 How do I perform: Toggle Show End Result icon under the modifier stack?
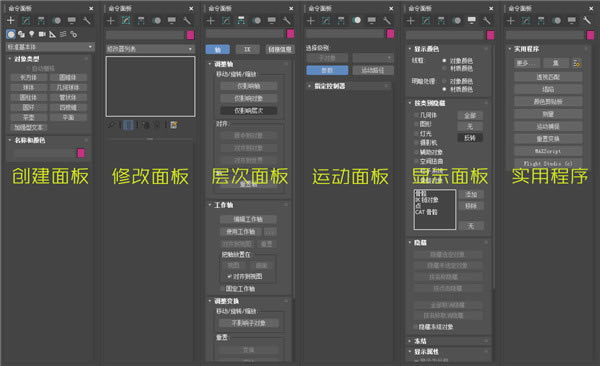click(129, 125)
